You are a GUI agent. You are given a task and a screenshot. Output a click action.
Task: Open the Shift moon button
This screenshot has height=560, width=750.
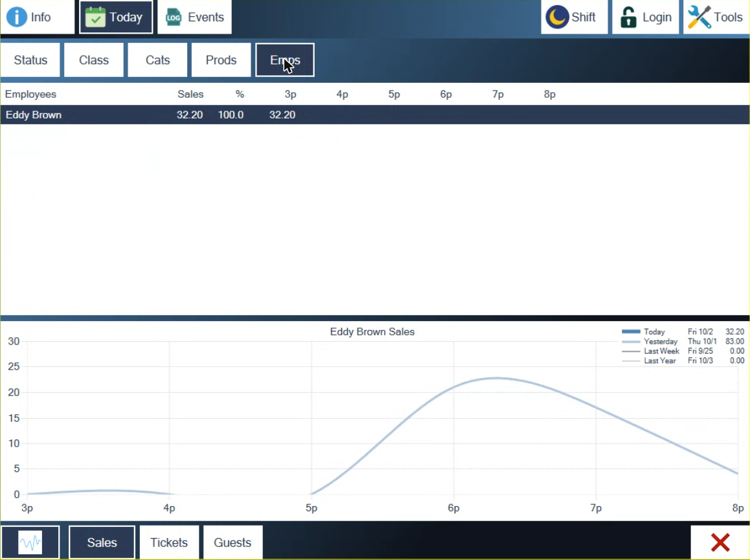574,17
